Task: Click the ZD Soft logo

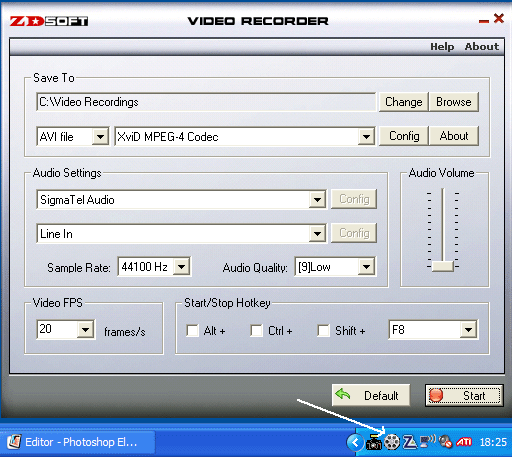Action: click(x=49, y=21)
